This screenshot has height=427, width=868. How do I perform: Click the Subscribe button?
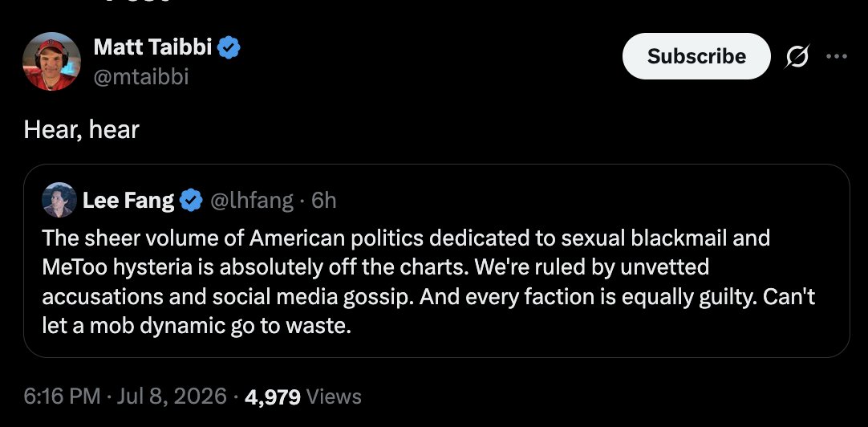coord(696,56)
